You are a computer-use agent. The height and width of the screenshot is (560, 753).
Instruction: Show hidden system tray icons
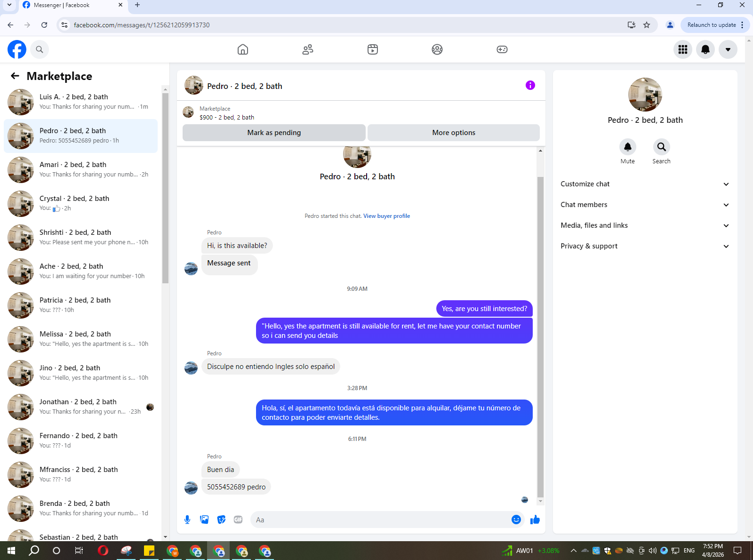coord(574,551)
